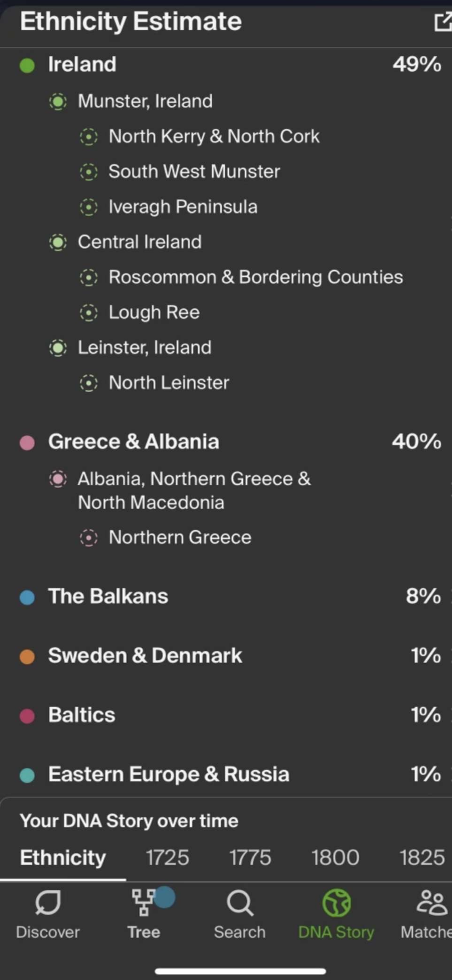The image size is (452, 980).
Task: Open the Discover speech bubble icon
Action: [48, 903]
